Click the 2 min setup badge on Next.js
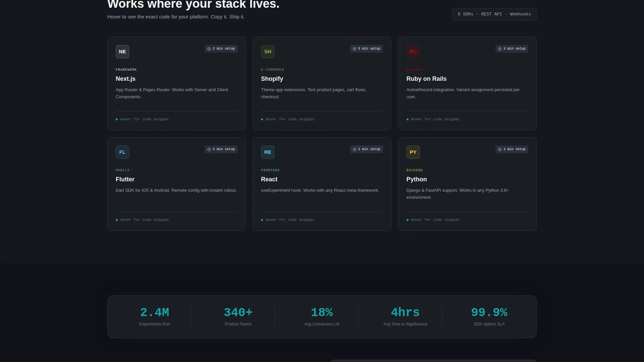The width and height of the screenshot is (644, 362). tap(221, 49)
